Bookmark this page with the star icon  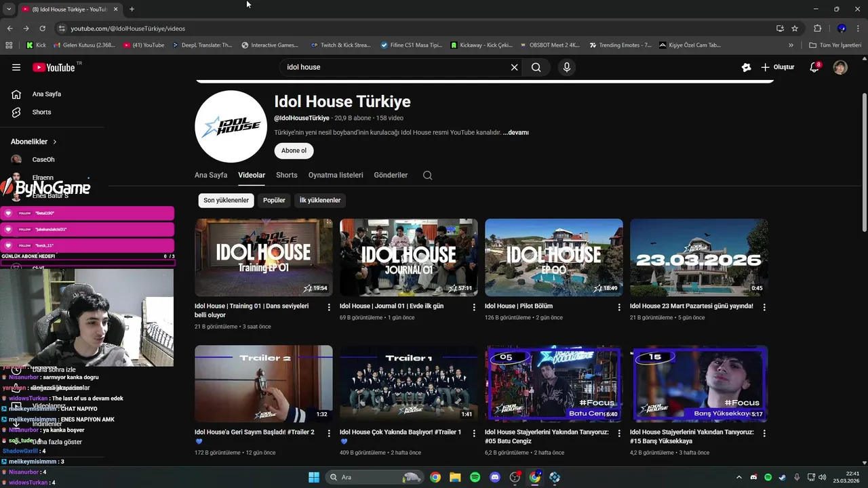click(x=795, y=28)
